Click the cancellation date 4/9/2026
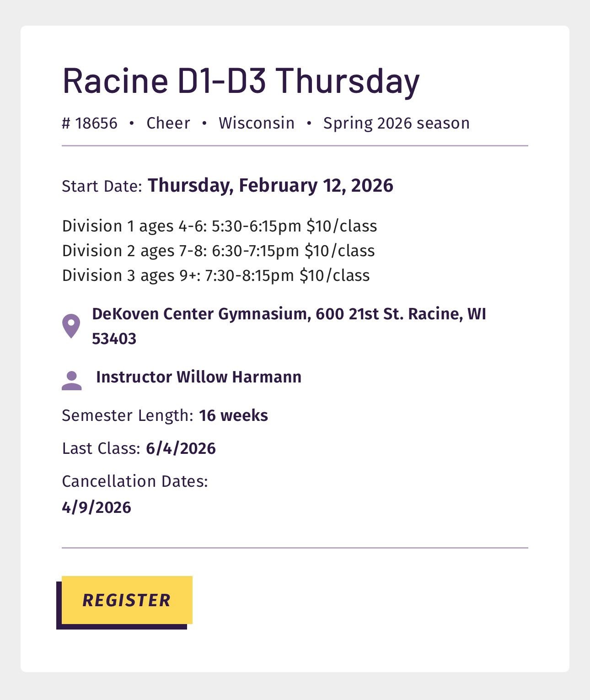Viewport: 590px width, 700px height. click(97, 507)
